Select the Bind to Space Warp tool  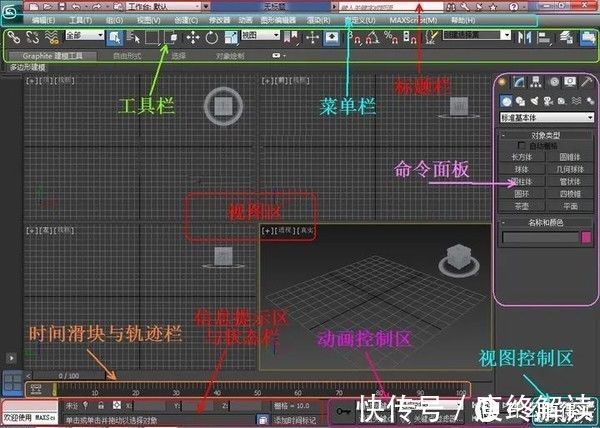(x=51, y=37)
